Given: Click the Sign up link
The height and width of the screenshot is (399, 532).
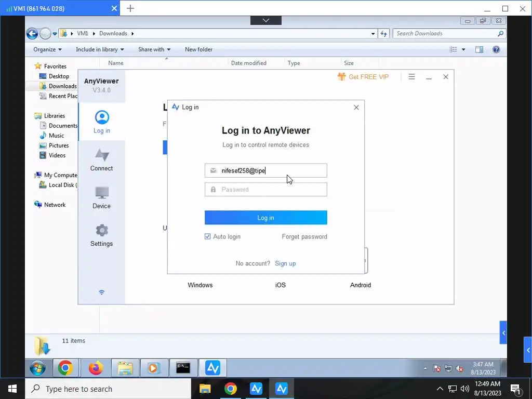Looking at the screenshot, I should [285, 263].
